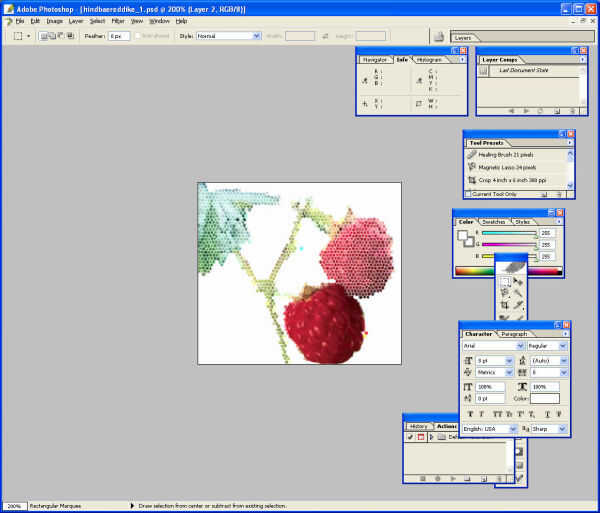This screenshot has height=513, width=600.
Task: Open the Filter menu
Action: pos(118,21)
